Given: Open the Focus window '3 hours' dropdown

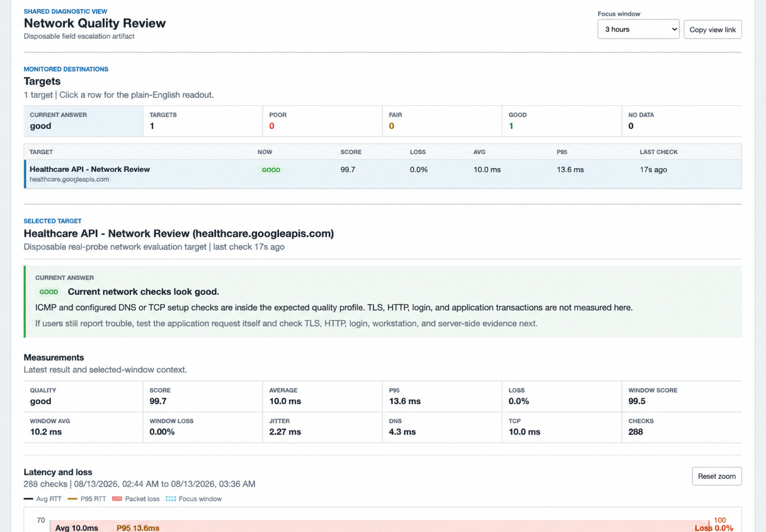Looking at the screenshot, I should point(638,29).
